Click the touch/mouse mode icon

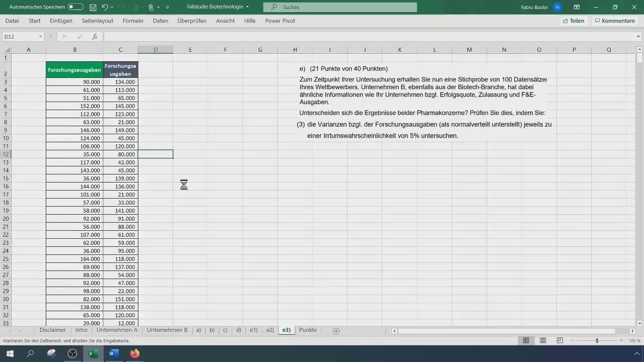pyautogui.click(x=151, y=7)
